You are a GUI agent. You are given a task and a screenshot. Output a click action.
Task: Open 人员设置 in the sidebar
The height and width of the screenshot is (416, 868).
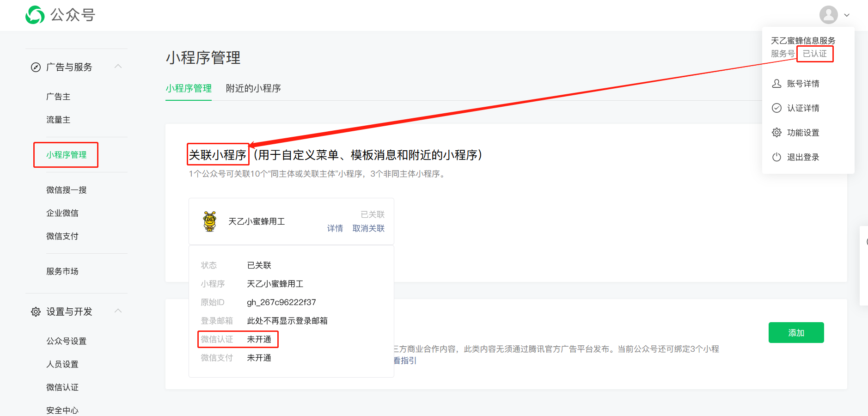click(62, 364)
